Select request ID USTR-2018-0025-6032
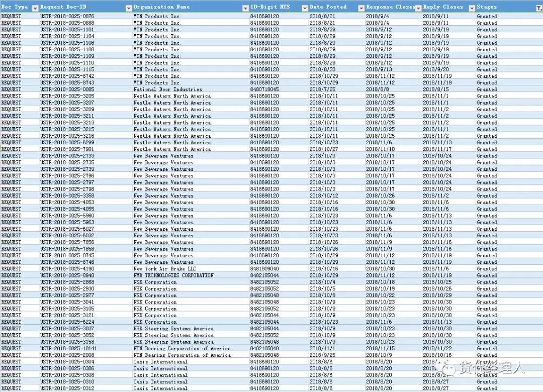 67,236
